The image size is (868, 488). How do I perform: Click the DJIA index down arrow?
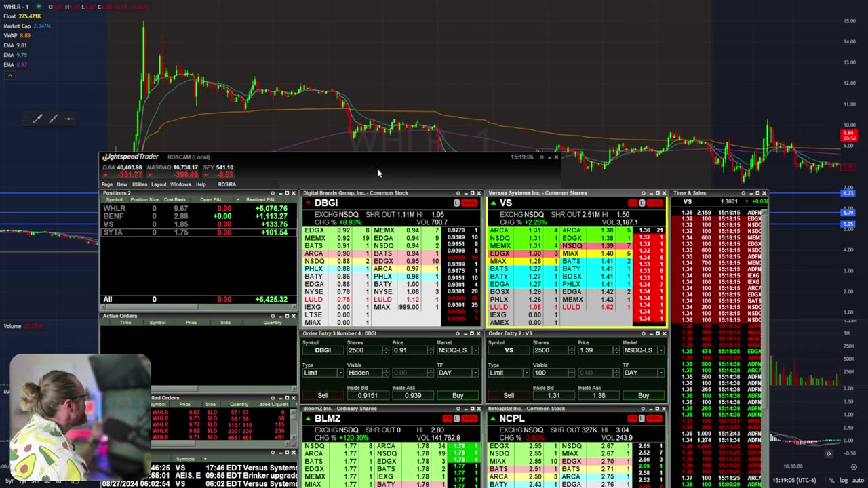tap(106, 174)
